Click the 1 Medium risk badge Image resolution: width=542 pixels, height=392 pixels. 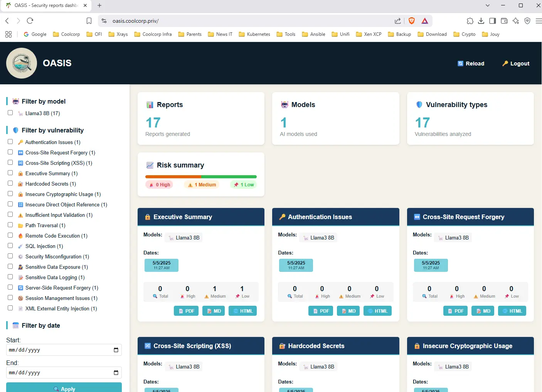pos(202,185)
